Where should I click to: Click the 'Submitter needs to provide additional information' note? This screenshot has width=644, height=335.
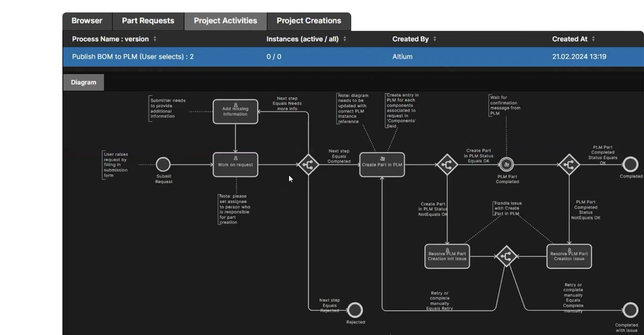coord(167,108)
